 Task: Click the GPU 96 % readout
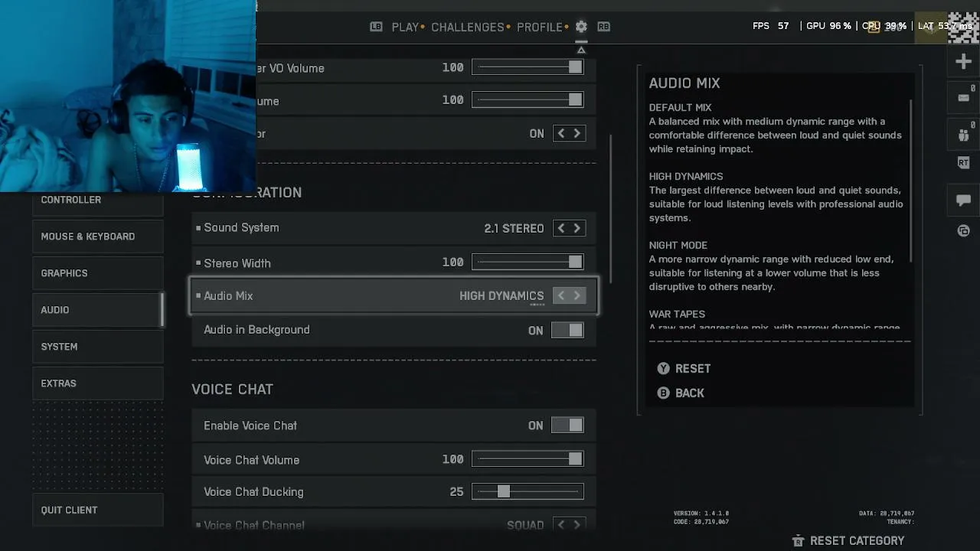(828, 26)
